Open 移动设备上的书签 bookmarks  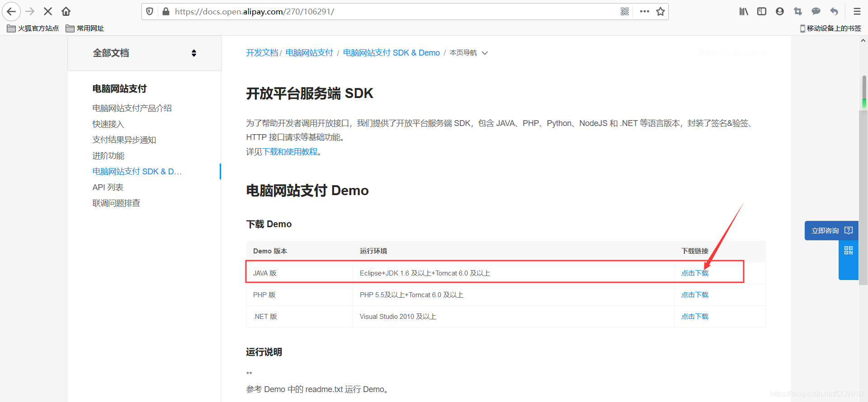(830, 28)
